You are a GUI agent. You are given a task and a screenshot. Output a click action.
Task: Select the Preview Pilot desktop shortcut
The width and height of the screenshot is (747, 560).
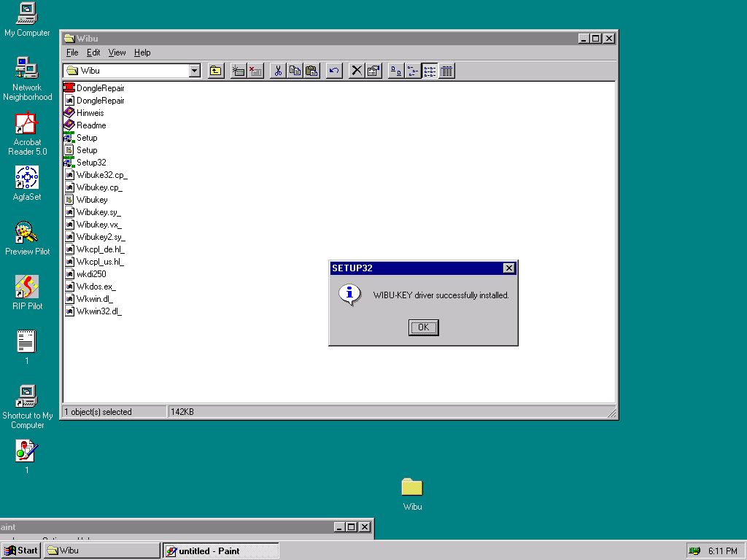[27, 238]
